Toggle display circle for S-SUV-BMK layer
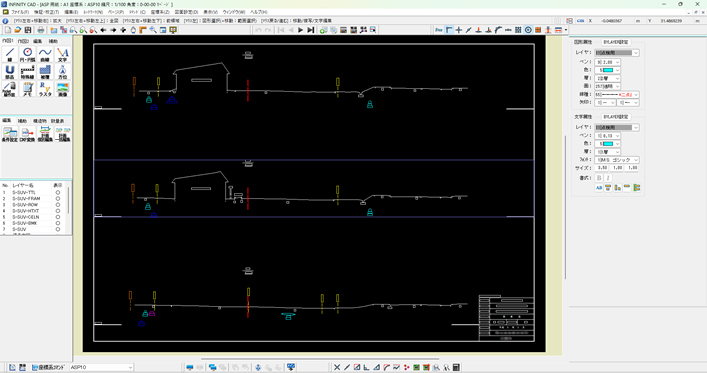The image size is (707, 373). pos(58,223)
